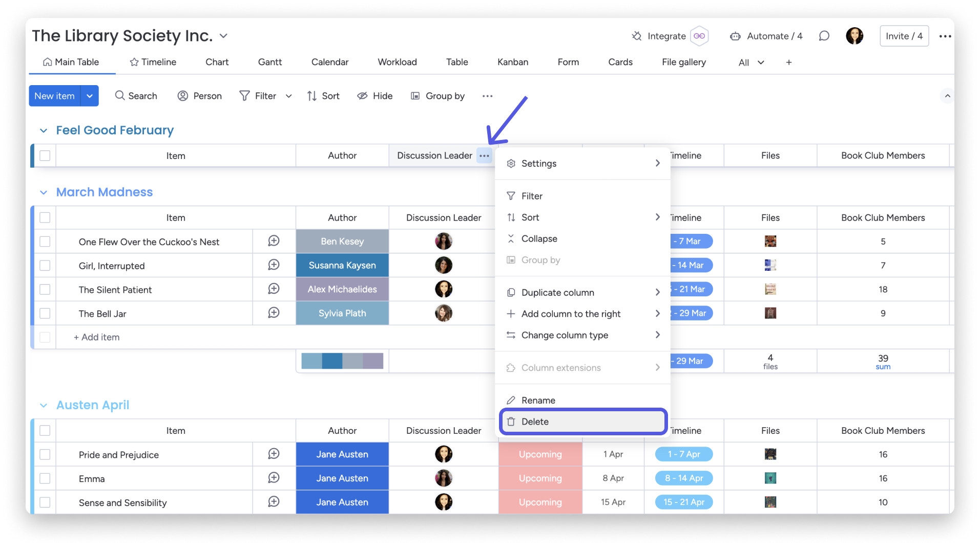Check The Silent Patient row
980x543 pixels.
[45, 289]
